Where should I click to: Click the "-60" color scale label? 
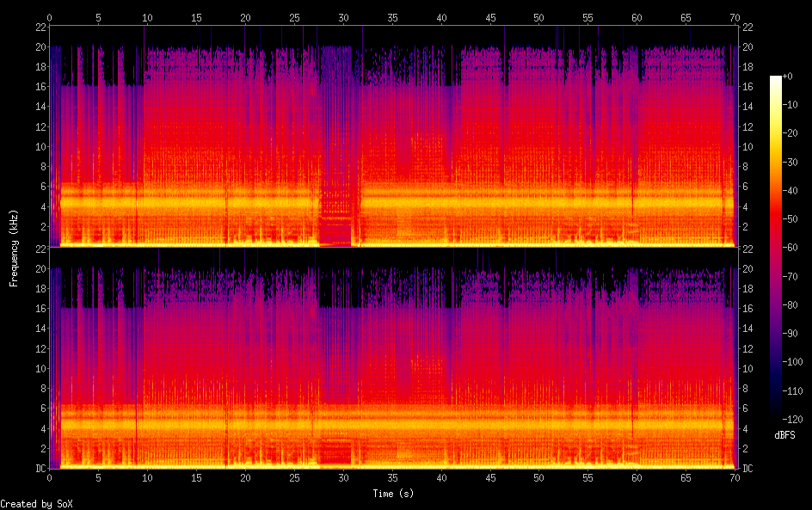790,248
